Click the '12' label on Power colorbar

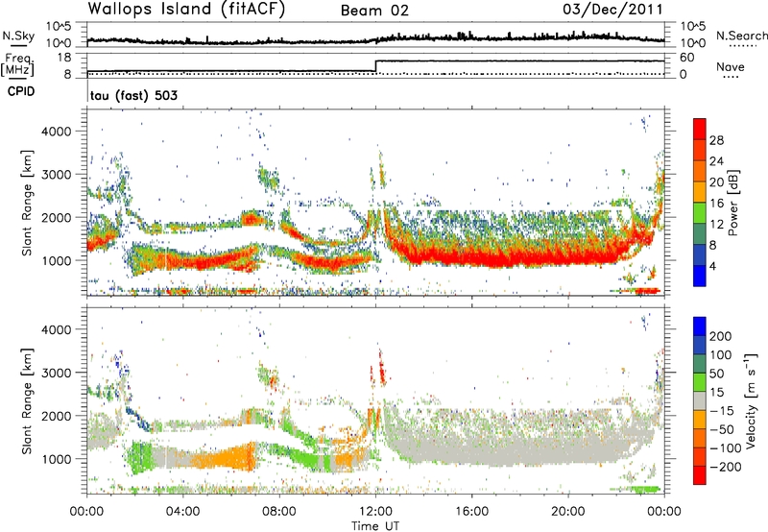716,224
